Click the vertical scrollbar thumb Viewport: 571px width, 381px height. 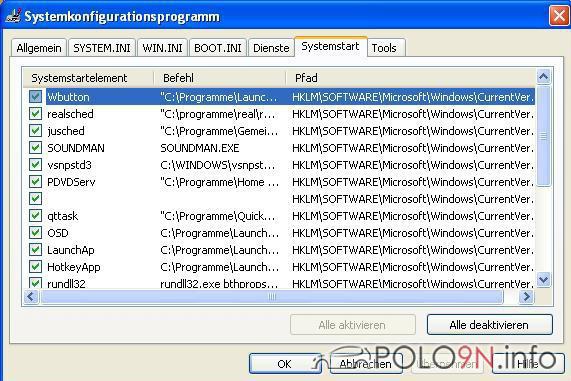click(x=543, y=136)
